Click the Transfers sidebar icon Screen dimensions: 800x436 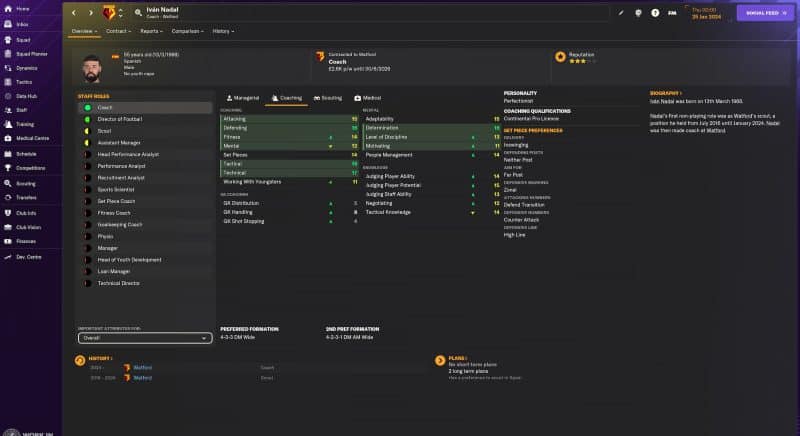[25, 197]
